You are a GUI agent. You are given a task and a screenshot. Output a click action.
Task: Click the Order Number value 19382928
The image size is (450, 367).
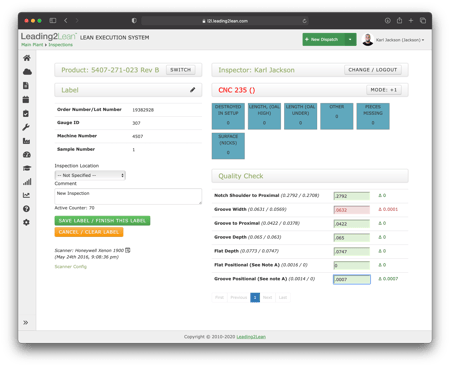click(143, 110)
